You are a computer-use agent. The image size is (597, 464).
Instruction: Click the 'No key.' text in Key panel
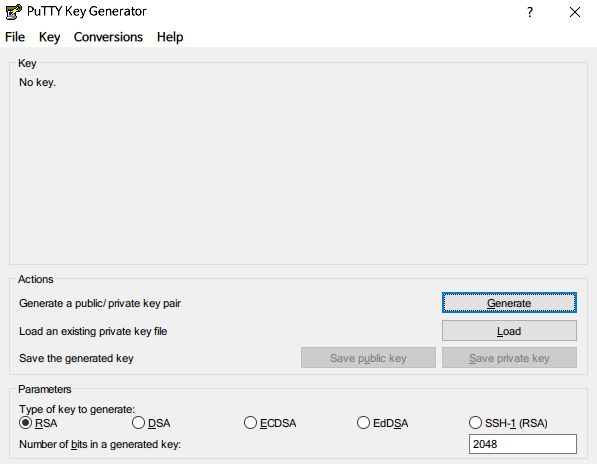(37, 82)
